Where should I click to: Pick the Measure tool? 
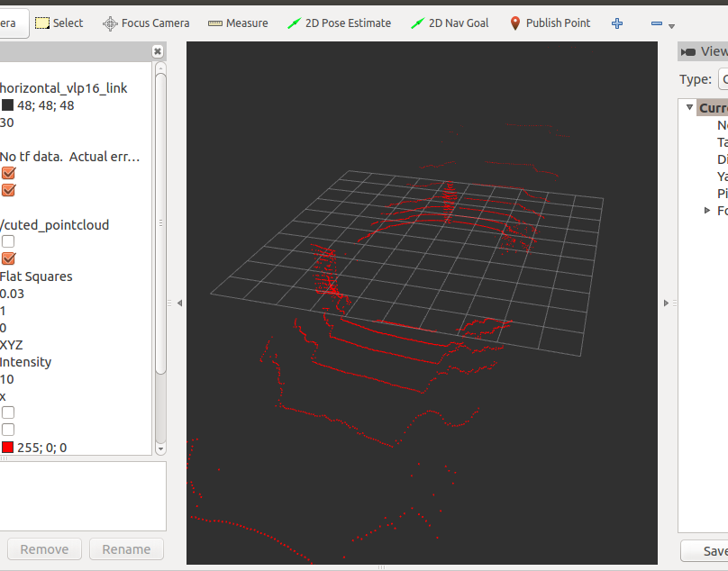[x=238, y=23]
